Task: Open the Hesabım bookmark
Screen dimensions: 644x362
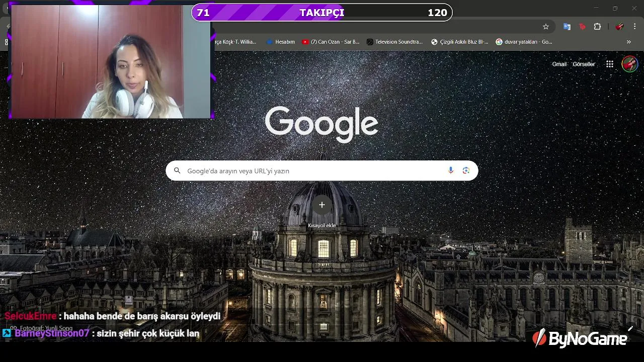Action: 281,42
